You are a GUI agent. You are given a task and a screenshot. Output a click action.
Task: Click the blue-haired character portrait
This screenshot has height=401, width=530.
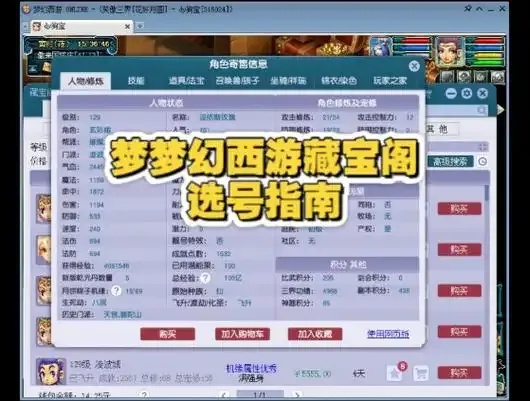pos(381,48)
